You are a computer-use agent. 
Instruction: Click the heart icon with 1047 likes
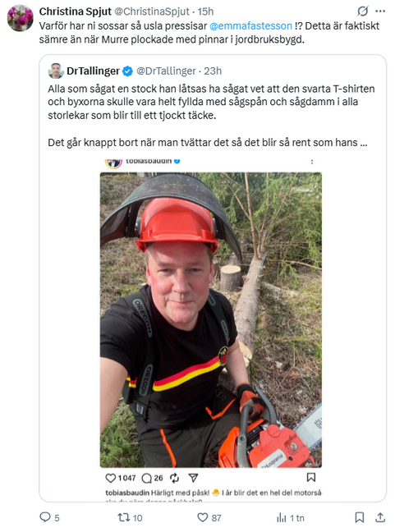click(x=111, y=478)
